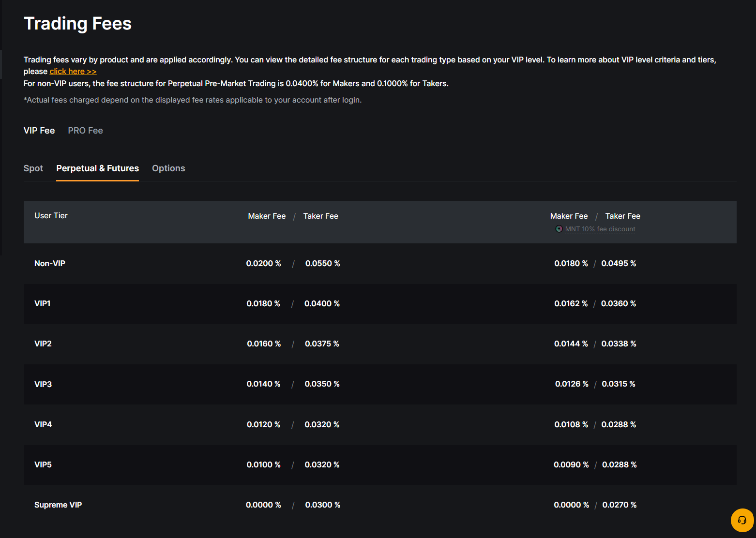This screenshot has height=538, width=756.
Task: Select the VIP3 tier row label
Action: point(43,385)
